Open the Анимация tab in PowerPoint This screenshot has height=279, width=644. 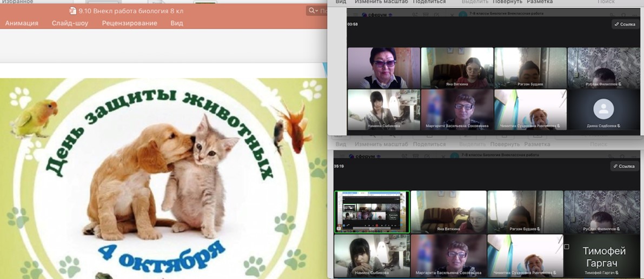[22, 23]
